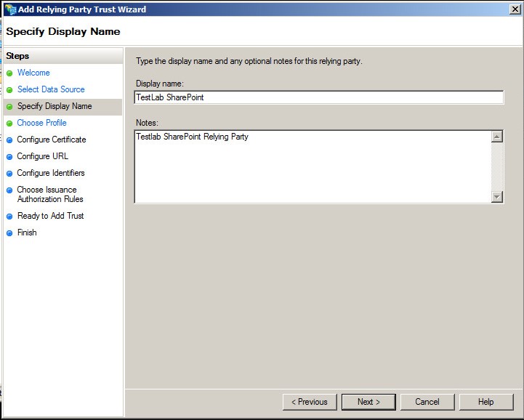Click green bullet beside Welcome step
Screen dimensions: 524x420
(9, 73)
